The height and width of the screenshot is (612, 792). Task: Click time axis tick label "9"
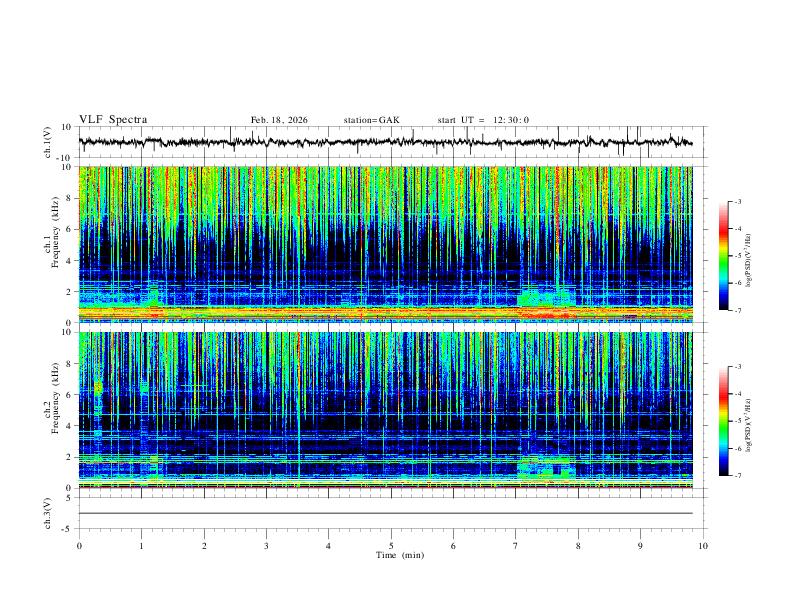[640, 546]
